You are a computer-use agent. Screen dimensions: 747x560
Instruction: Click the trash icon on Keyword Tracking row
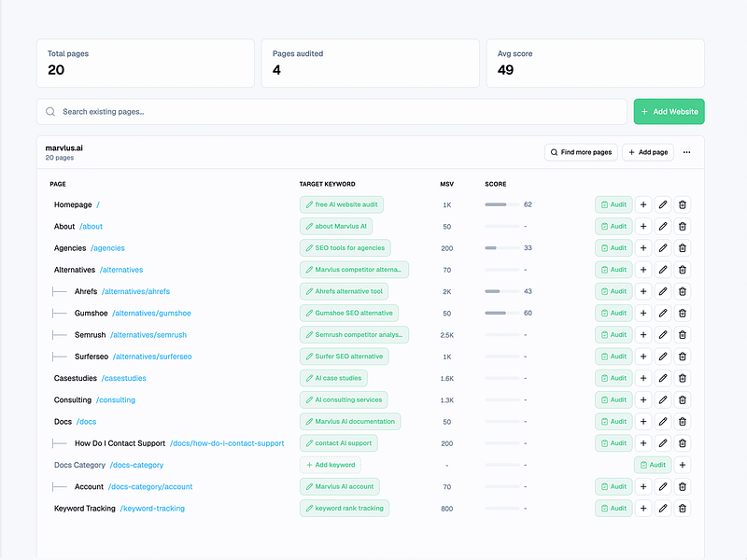(x=683, y=508)
